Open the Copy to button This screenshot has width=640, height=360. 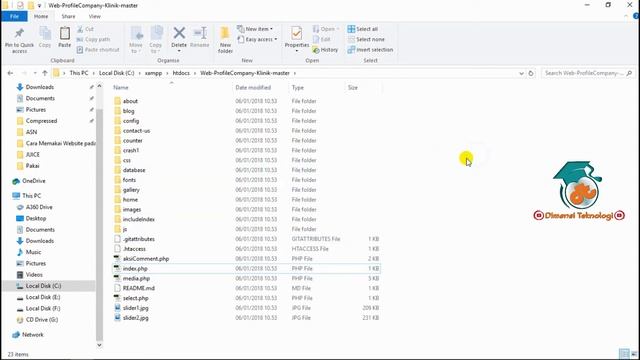tap(156, 40)
